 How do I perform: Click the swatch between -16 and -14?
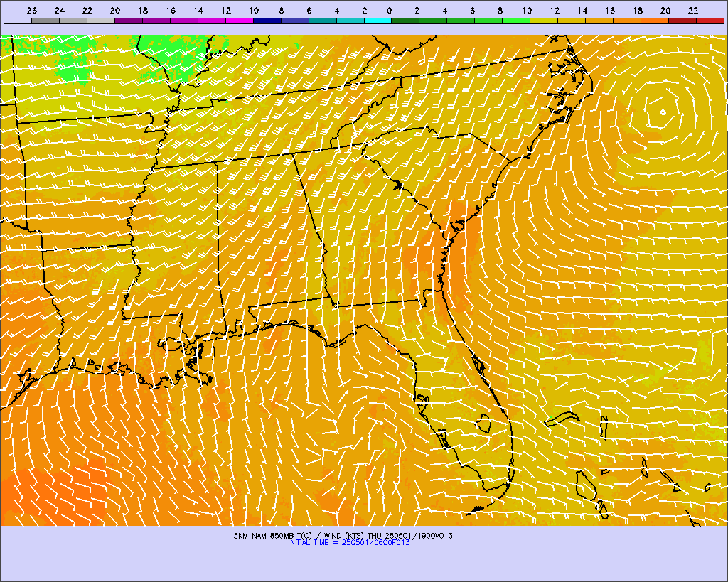click(184, 21)
